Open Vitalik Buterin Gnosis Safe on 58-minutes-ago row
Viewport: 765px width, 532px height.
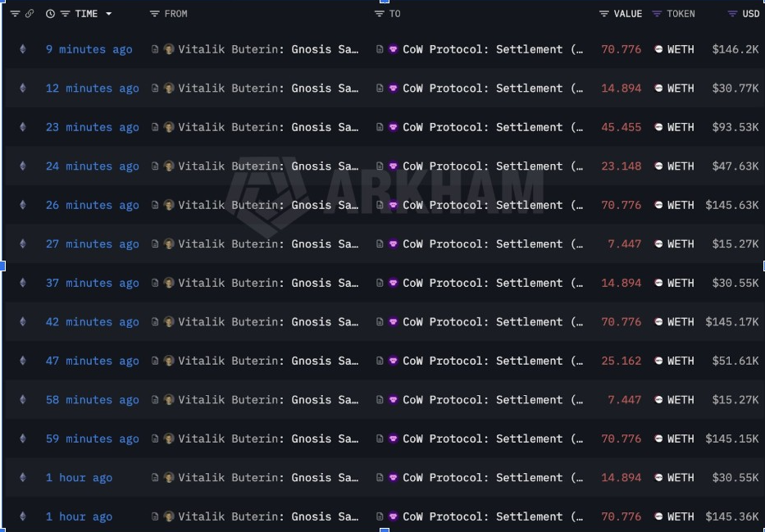[268, 400]
